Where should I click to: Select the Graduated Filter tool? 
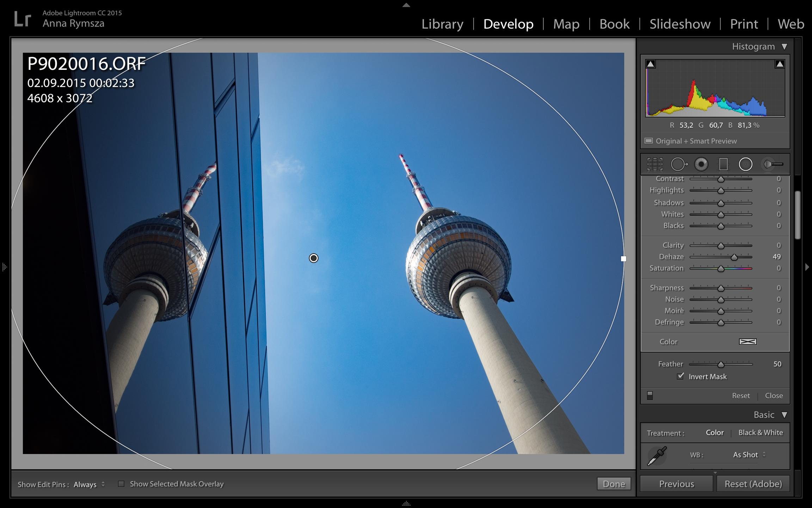pos(723,164)
